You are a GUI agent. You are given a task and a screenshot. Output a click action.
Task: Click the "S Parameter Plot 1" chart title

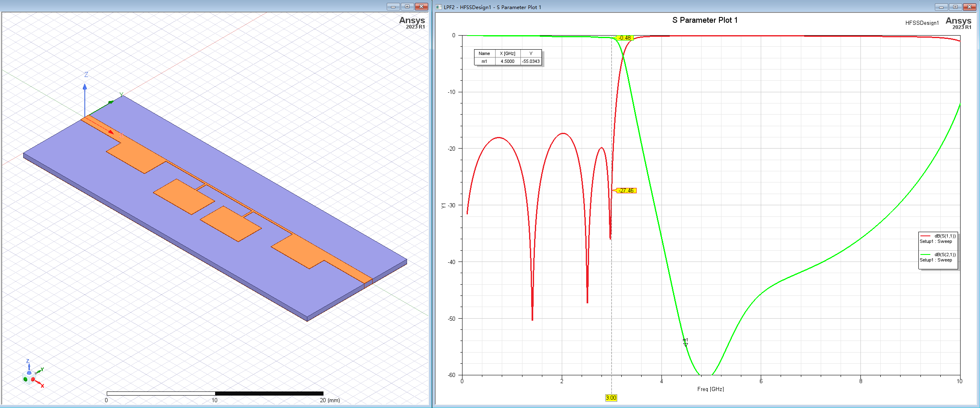point(705,20)
